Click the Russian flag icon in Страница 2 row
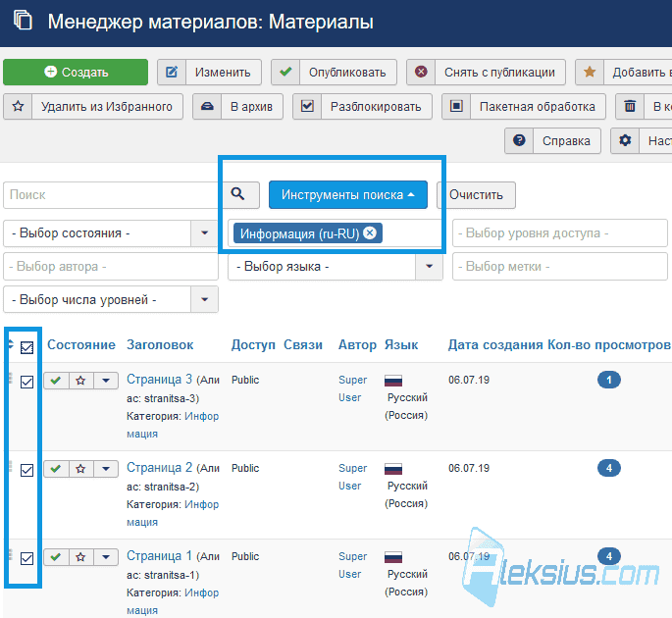 (393, 469)
